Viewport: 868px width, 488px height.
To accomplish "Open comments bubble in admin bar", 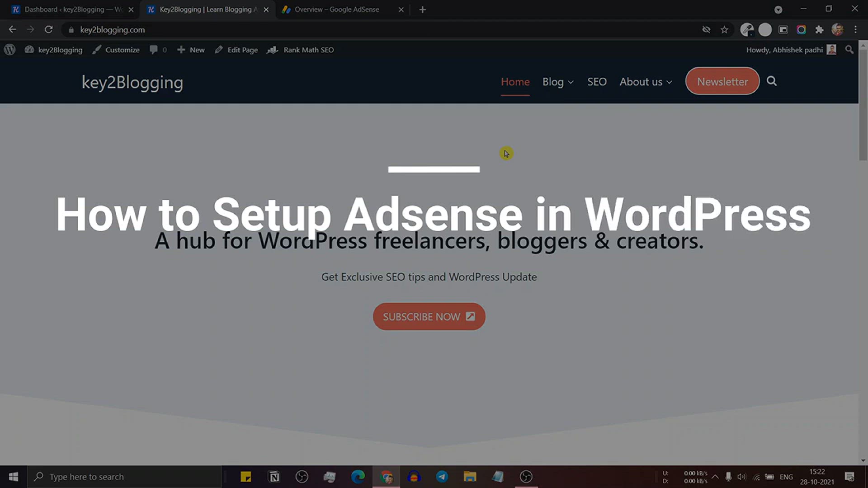I will click(158, 50).
